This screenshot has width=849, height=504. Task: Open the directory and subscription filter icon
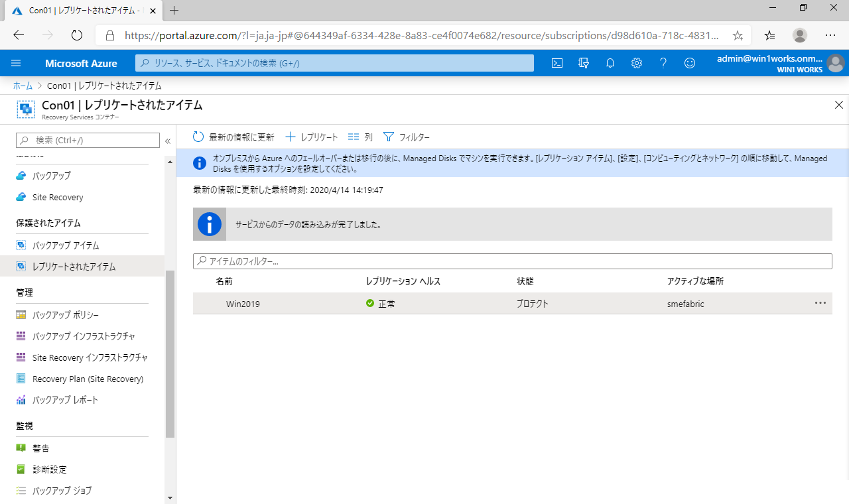point(584,63)
